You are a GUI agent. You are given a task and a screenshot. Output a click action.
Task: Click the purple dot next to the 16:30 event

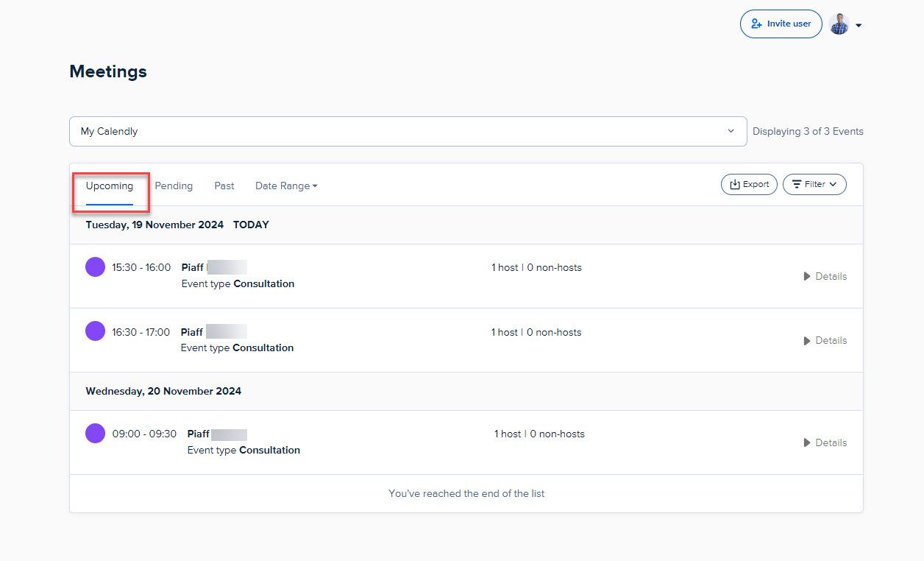click(x=95, y=331)
